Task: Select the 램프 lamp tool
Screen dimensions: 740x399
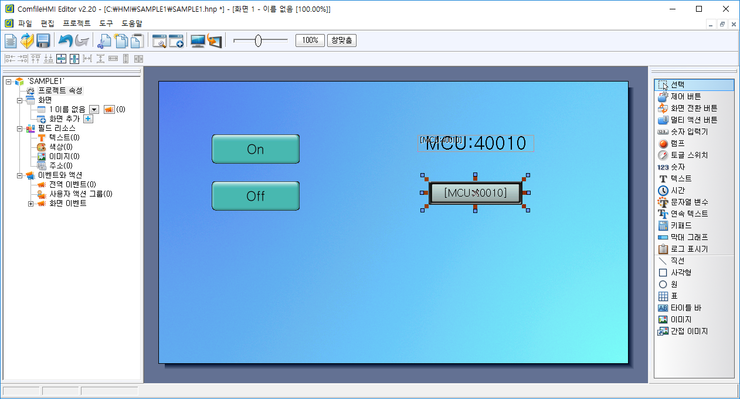Action: (694, 144)
